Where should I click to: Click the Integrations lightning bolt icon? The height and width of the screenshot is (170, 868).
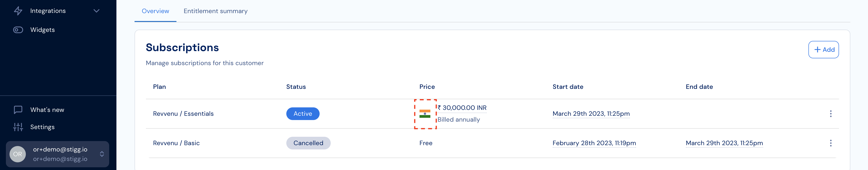pos(18,11)
